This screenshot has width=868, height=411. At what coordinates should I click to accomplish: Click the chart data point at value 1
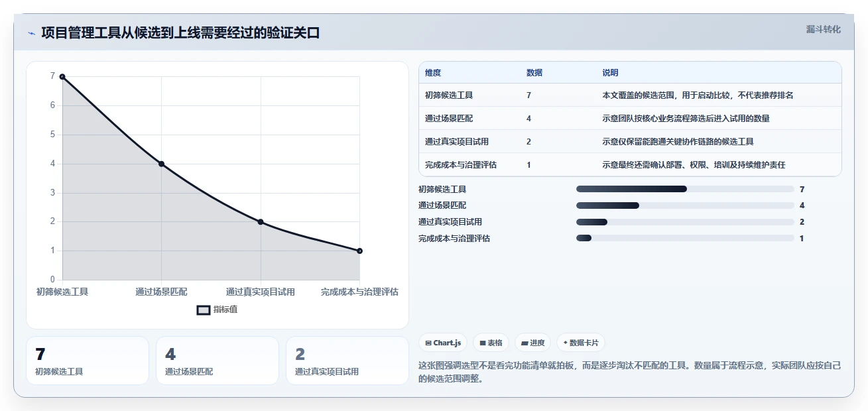coord(359,251)
